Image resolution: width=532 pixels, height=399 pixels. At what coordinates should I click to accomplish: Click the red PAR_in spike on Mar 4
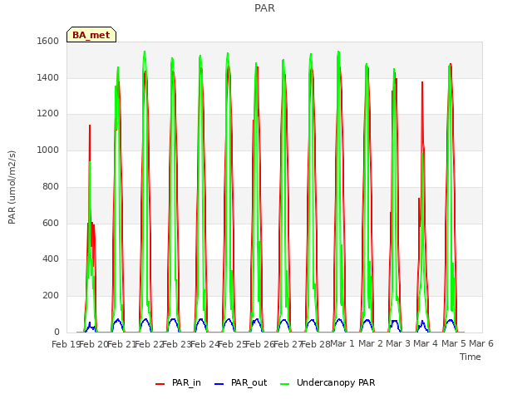[422, 101]
